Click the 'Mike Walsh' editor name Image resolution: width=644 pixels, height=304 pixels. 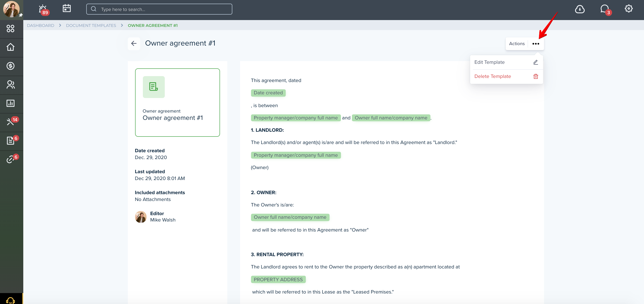[x=163, y=220]
